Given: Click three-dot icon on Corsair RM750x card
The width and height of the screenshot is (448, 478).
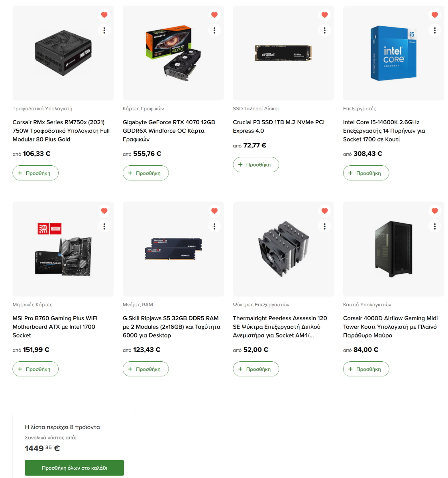Looking at the screenshot, I should [104, 30].
